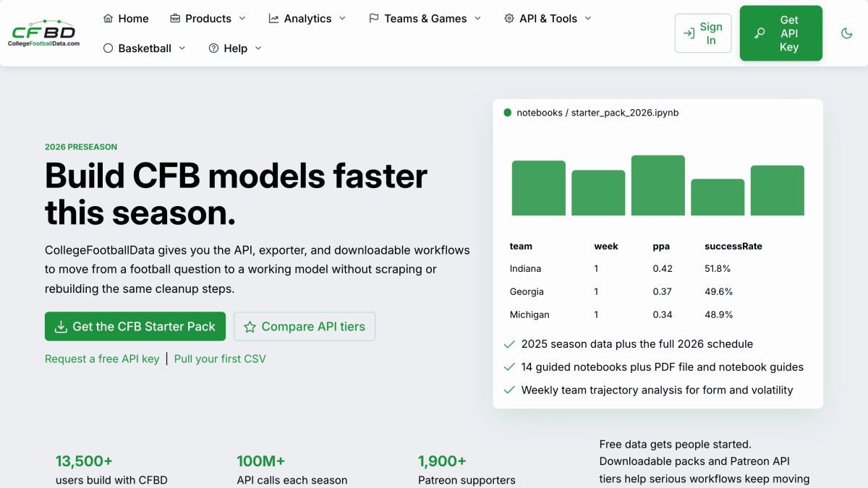Open the Teams & Games nav label

[425, 18]
